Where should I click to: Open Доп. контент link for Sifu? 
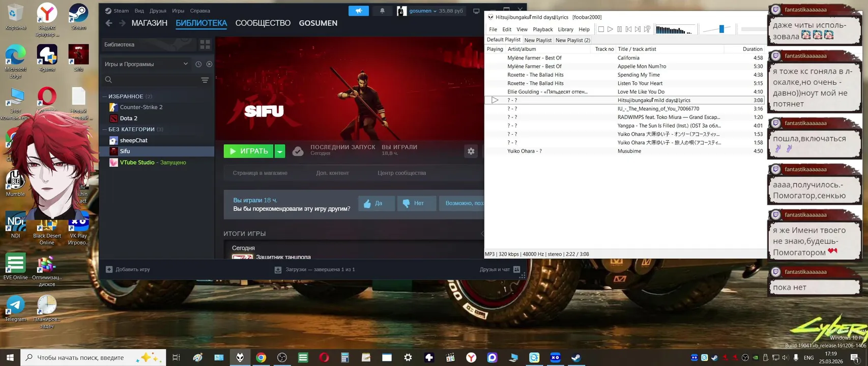pyautogui.click(x=332, y=173)
